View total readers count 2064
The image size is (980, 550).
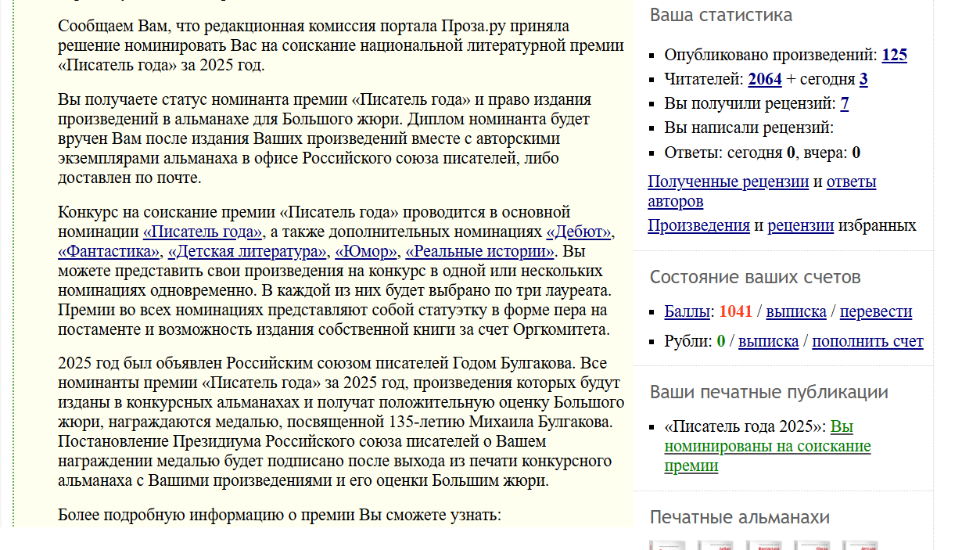tap(765, 79)
